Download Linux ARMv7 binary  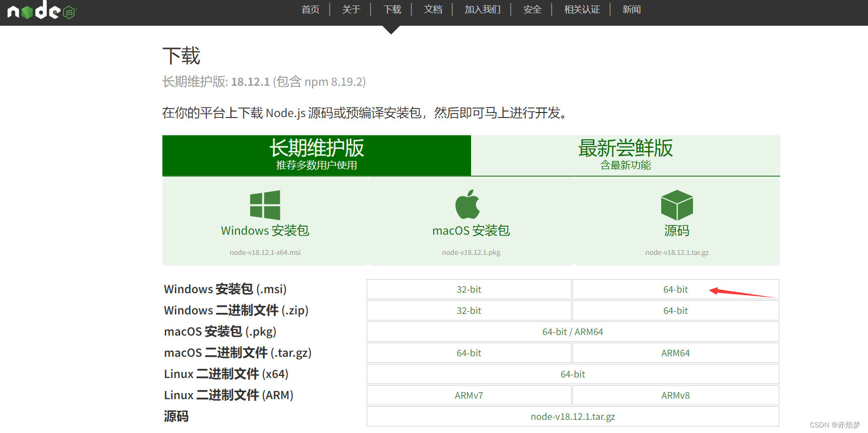tap(469, 395)
